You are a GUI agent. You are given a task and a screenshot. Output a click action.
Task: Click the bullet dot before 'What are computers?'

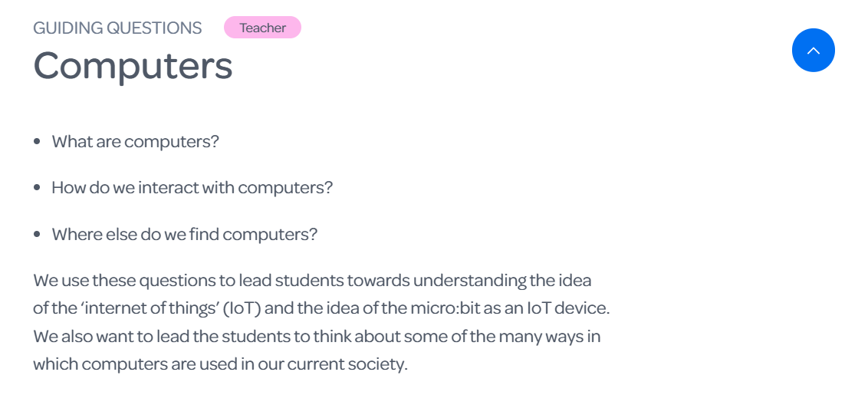point(37,141)
